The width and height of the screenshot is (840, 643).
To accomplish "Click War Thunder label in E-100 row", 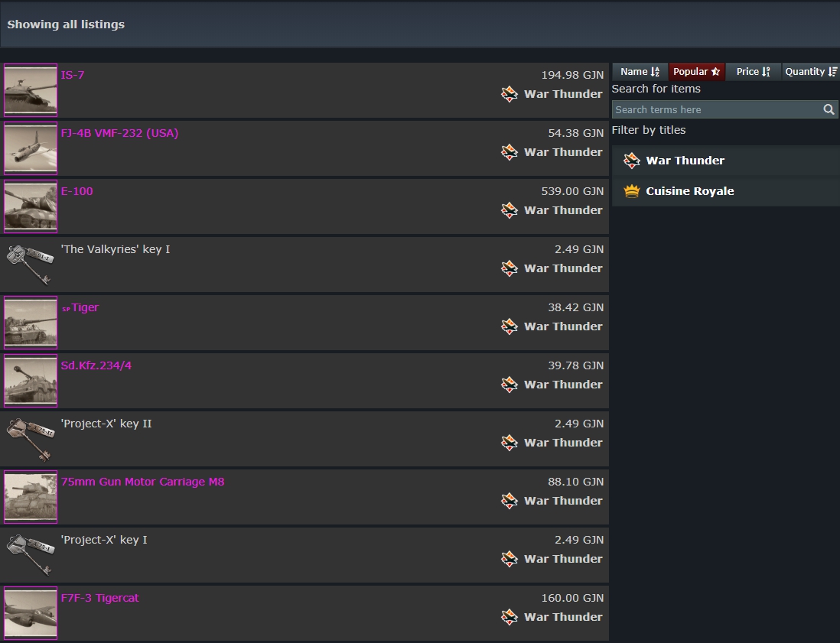I will tap(563, 210).
